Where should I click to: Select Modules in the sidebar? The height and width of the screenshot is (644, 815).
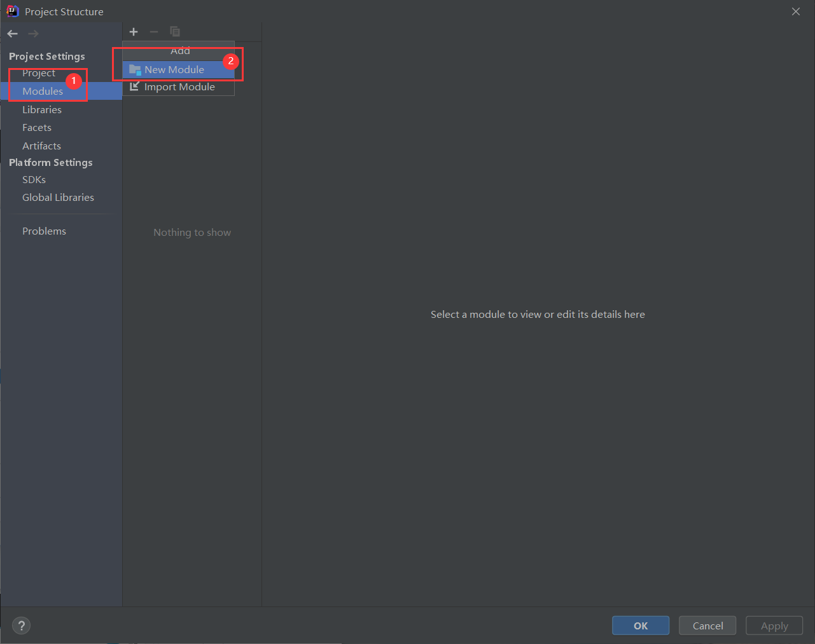(61, 91)
